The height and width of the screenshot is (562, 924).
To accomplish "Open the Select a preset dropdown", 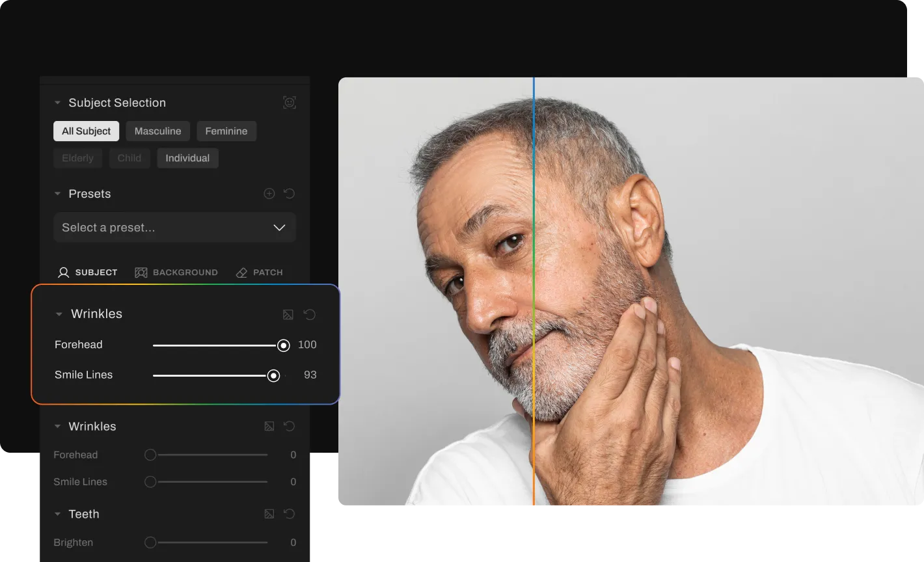I will click(x=174, y=228).
